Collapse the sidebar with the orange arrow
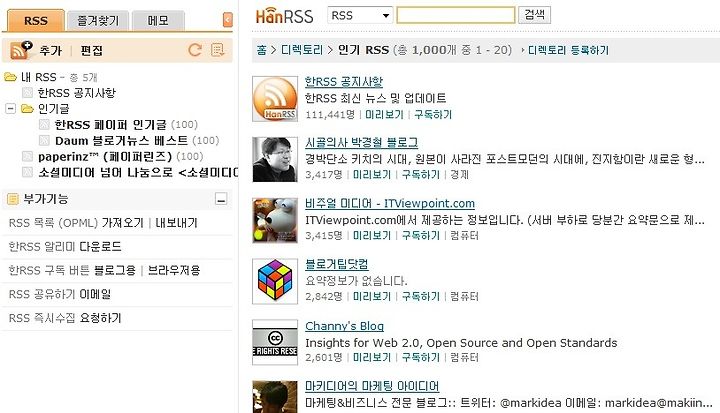The width and height of the screenshot is (720, 413). pyautogui.click(x=227, y=20)
